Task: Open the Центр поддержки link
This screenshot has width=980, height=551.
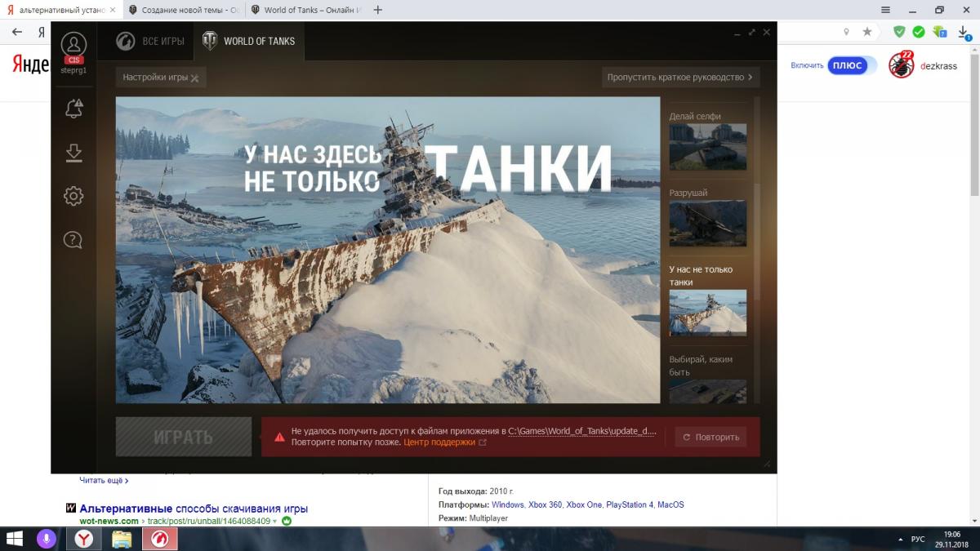Action: [x=439, y=442]
